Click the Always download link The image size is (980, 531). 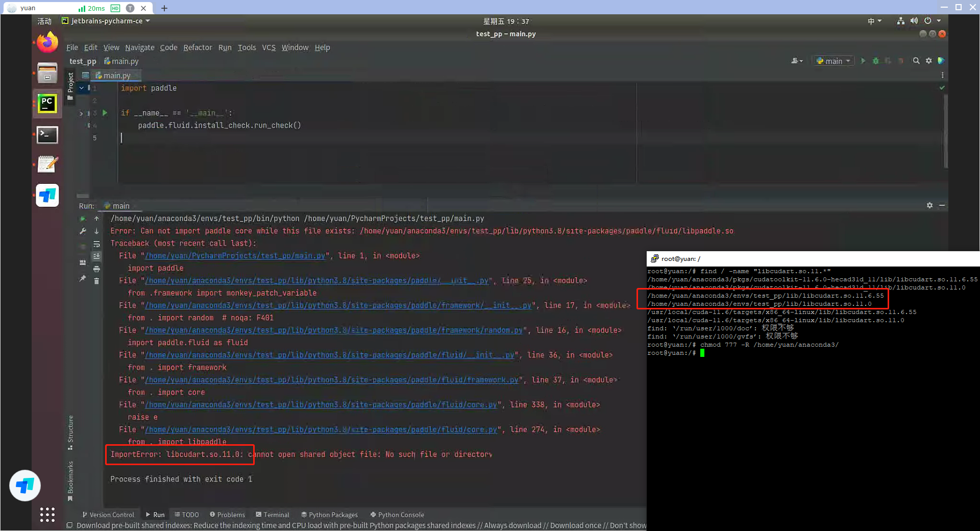[x=512, y=525]
